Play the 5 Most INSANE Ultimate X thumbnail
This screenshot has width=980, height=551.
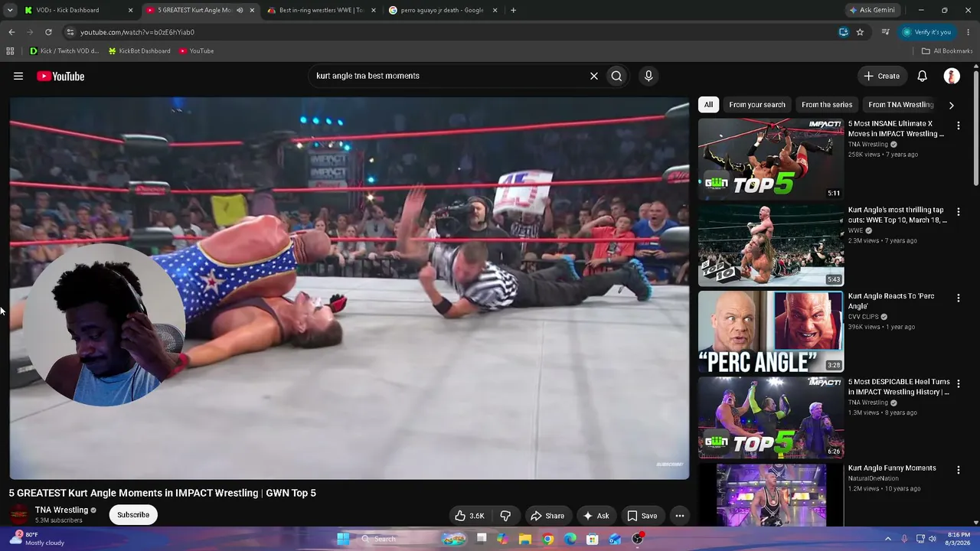(x=771, y=159)
